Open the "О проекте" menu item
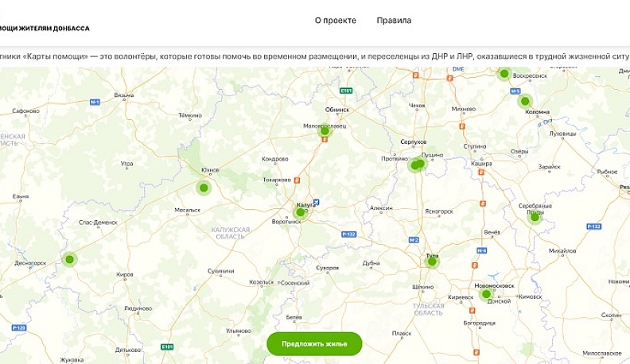Image resolution: width=630 pixels, height=364 pixels. coord(335,21)
